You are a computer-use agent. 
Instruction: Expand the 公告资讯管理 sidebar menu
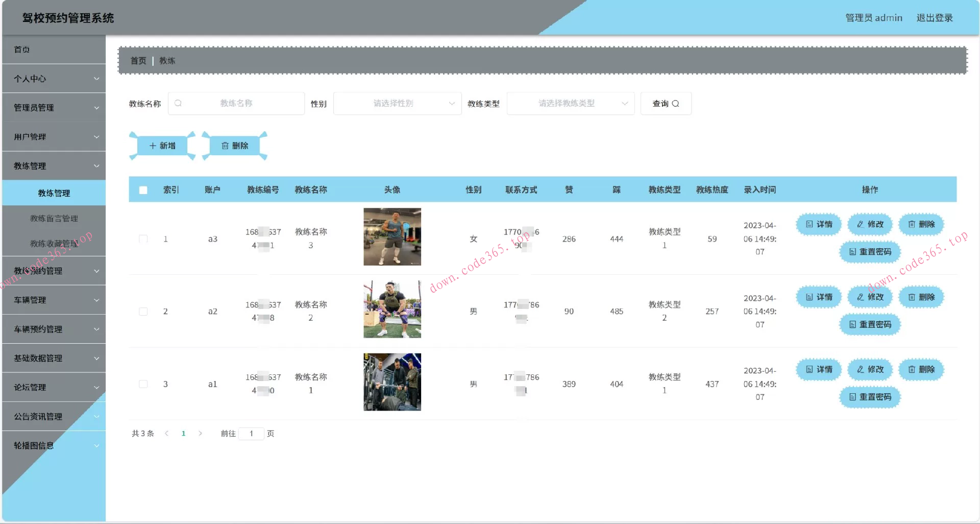point(54,417)
